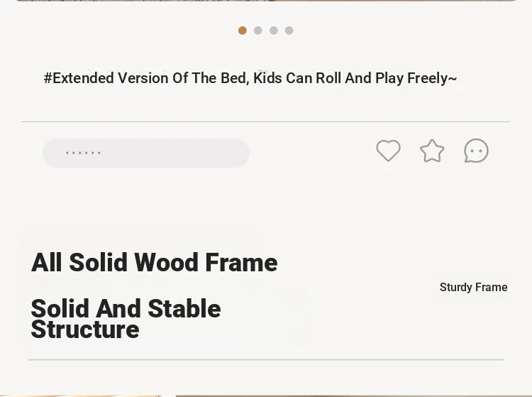Screen dimensions: 532x397
Task: Like the post with the heart icon
Action: pyautogui.click(x=388, y=151)
